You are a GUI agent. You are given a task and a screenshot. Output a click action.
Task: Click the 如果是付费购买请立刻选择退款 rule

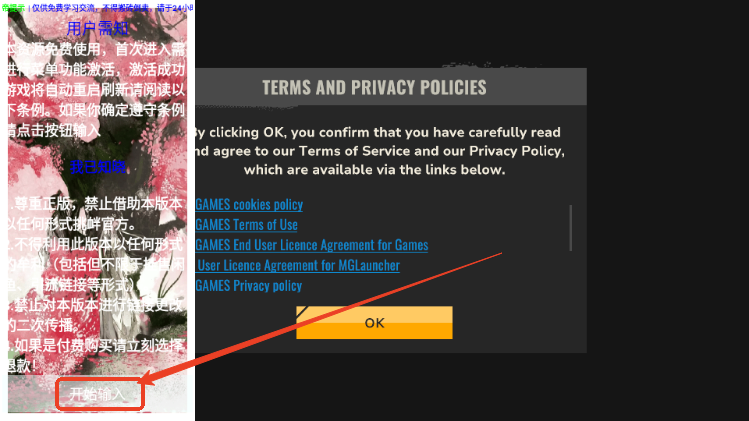coord(96,356)
